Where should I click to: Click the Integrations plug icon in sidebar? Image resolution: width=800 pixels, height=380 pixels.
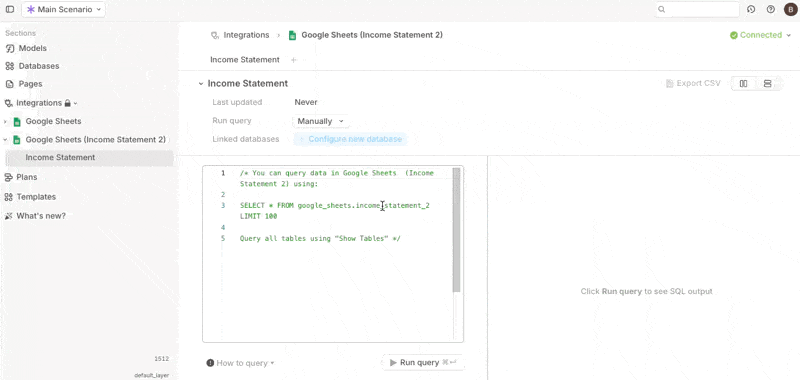tap(8, 103)
